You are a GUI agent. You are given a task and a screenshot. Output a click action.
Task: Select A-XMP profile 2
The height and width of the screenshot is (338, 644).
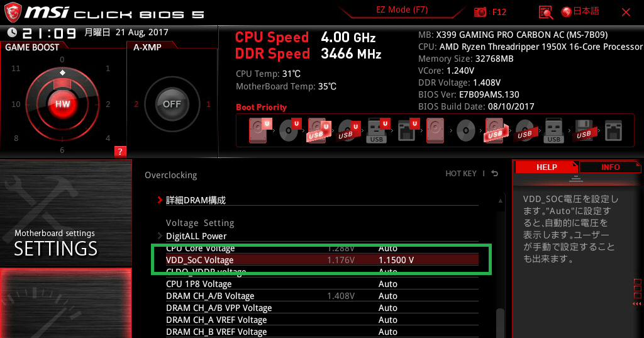click(x=136, y=104)
